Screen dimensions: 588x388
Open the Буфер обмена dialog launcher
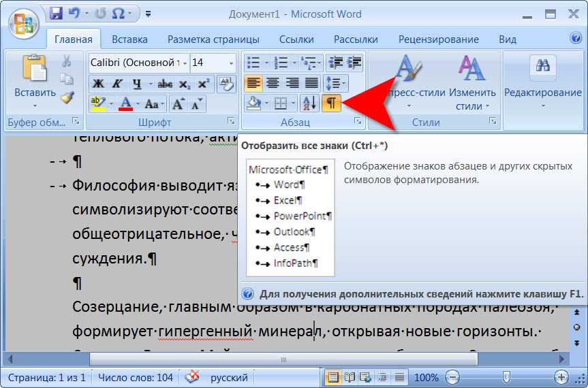[76, 121]
